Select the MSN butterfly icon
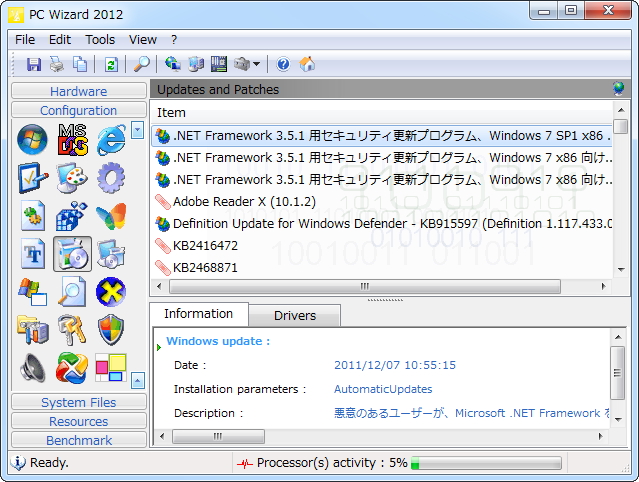This screenshot has width=639, height=482. pyautogui.click(x=111, y=216)
